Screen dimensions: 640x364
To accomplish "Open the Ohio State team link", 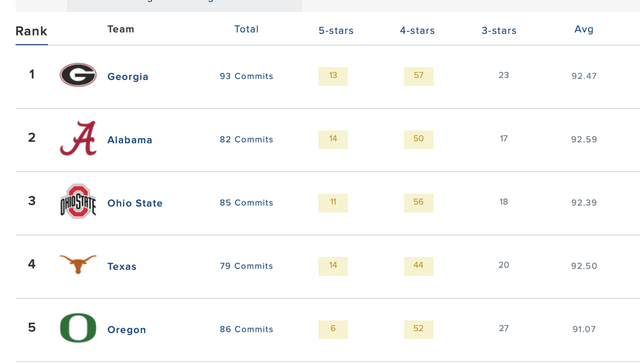I will coord(135,203).
